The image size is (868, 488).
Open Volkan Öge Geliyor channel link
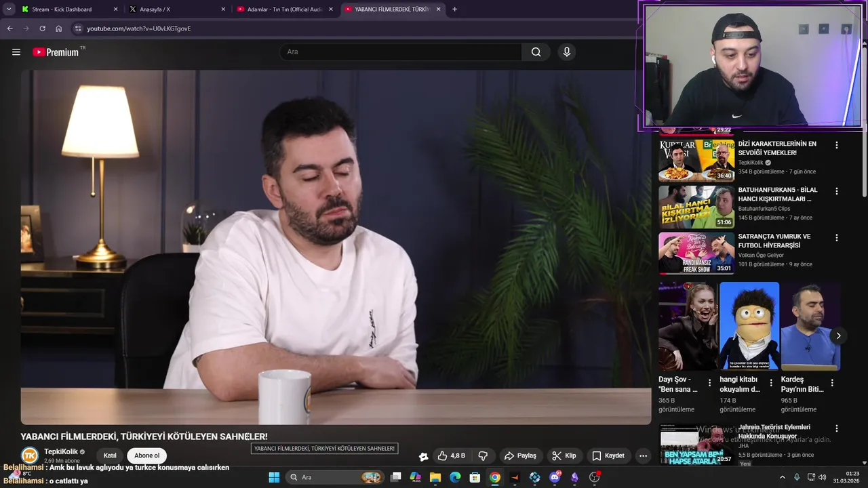761,256
